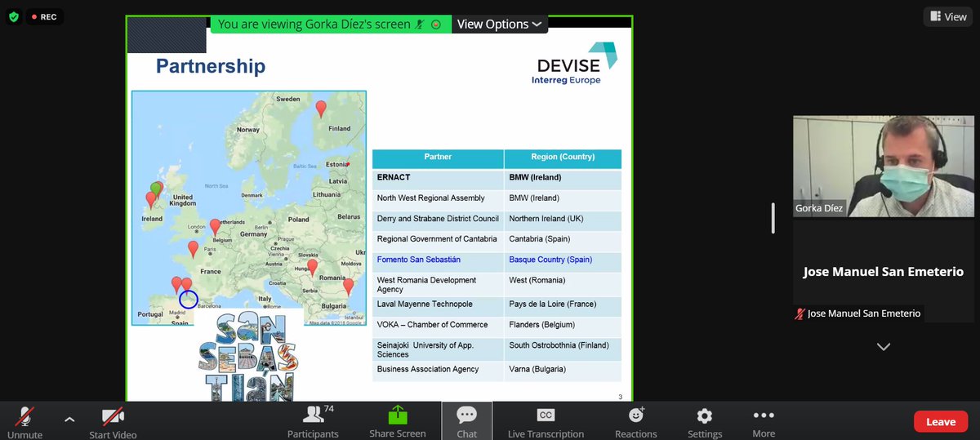Open the View layout button
The width and height of the screenshot is (980, 440).
[948, 16]
